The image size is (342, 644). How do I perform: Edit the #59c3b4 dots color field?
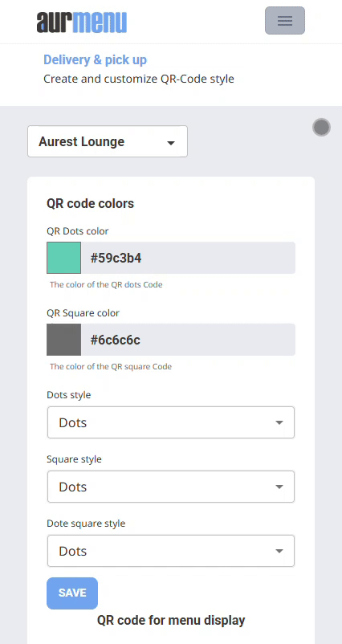(188, 258)
